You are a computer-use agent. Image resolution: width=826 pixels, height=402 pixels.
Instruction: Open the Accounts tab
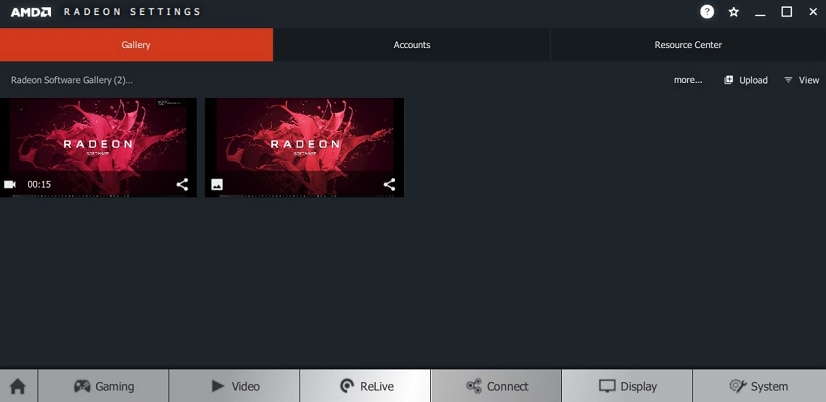tap(412, 45)
